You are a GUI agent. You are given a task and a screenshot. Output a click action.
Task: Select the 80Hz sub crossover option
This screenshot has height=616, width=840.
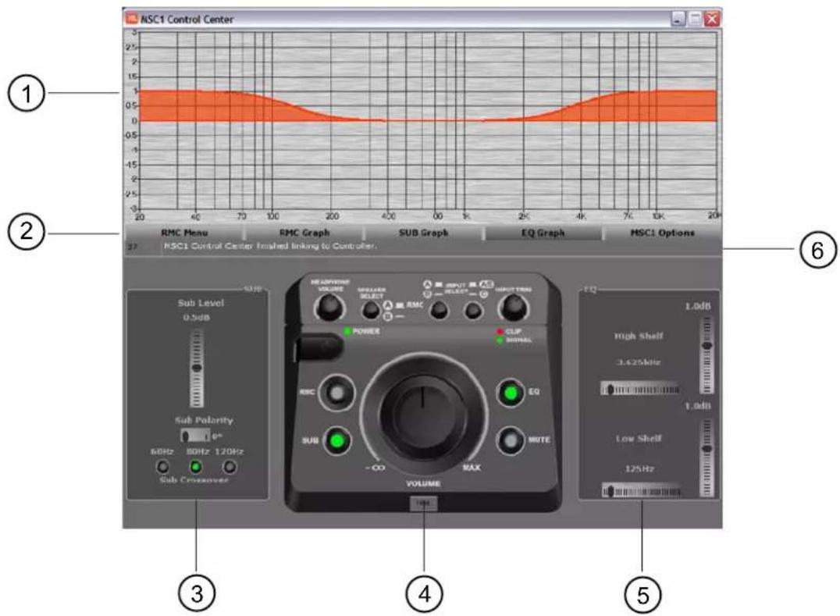click(x=195, y=467)
